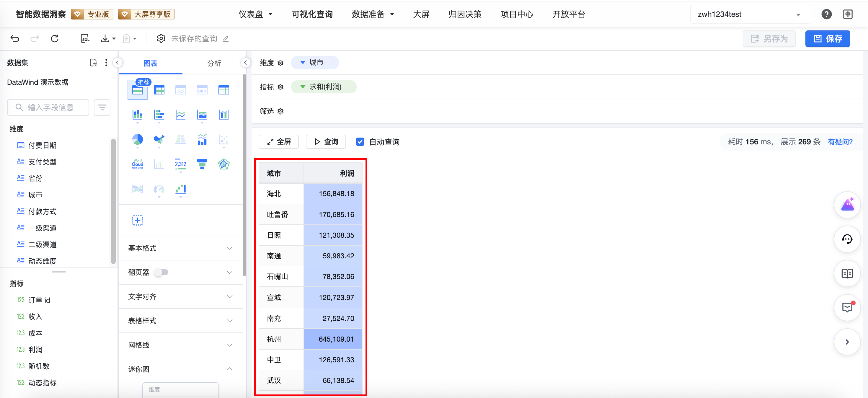Pick the radar chart icon
868x398 pixels.
click(223, 164)
